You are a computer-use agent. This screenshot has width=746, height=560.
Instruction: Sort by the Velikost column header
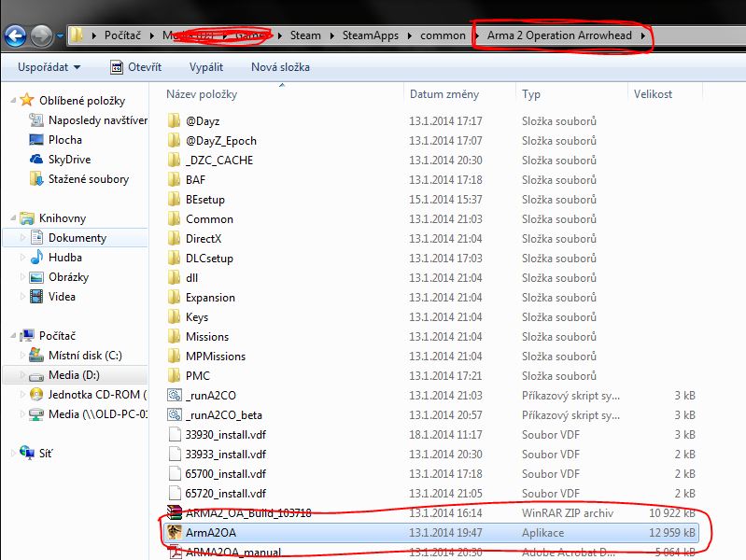tap(665, 93)
